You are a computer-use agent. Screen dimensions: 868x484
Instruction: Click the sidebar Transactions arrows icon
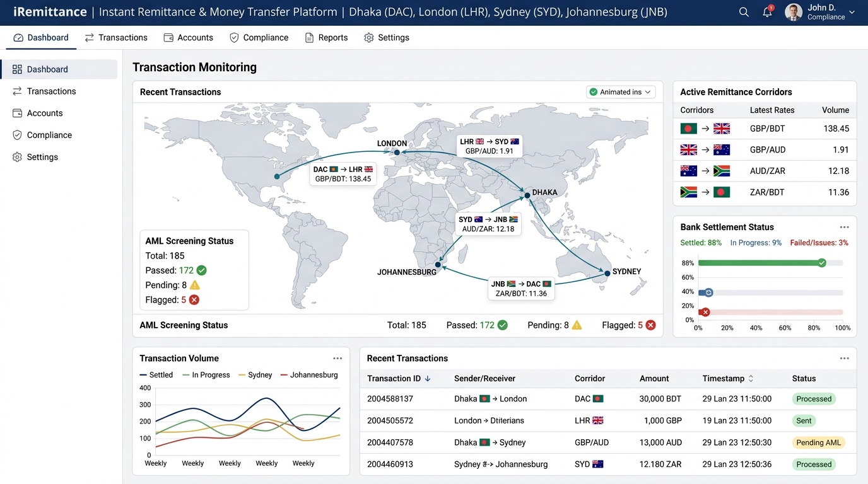[17, 91]
